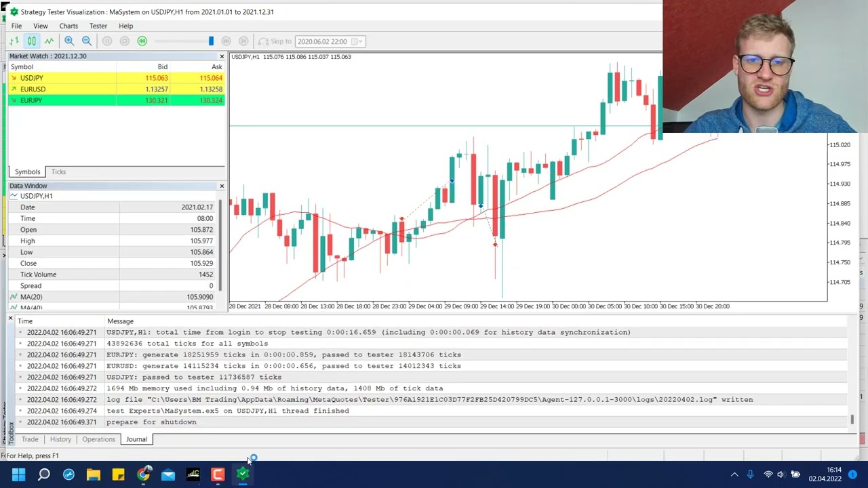Click the stop testing button
The width and height of the screenshot is (868, 488).
pos(124,41)
